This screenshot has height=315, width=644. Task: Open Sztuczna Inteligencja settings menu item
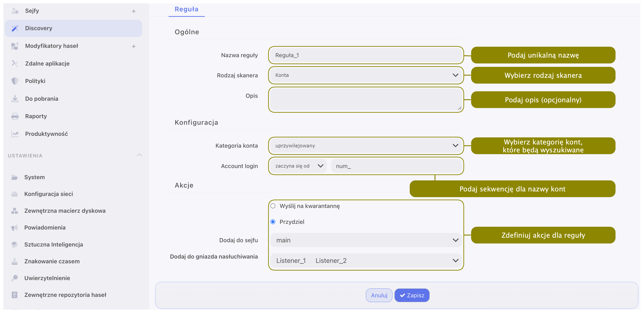point(54,244)
